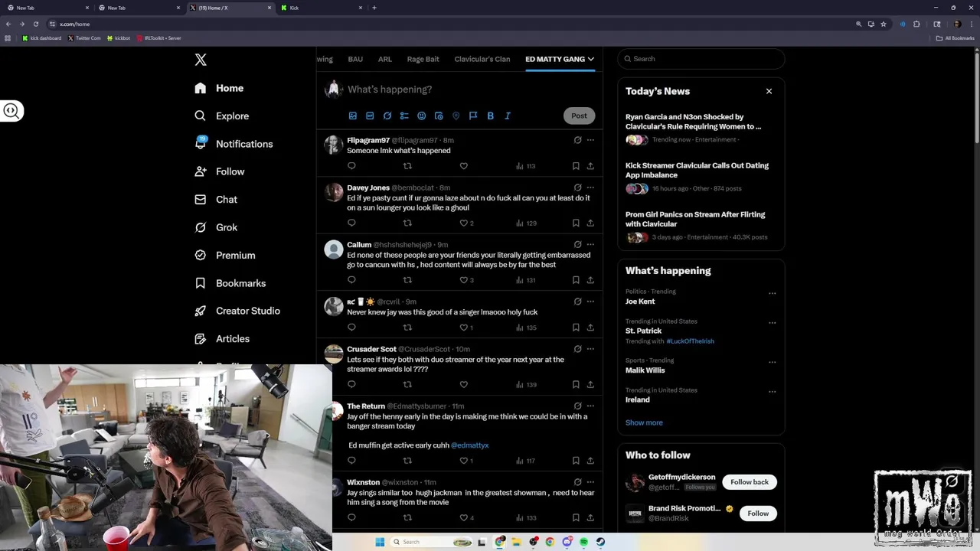The height and width of the screenshot is (551, 980).
Task: Open Spotify from the taskbar
Action: pos(583,542)
